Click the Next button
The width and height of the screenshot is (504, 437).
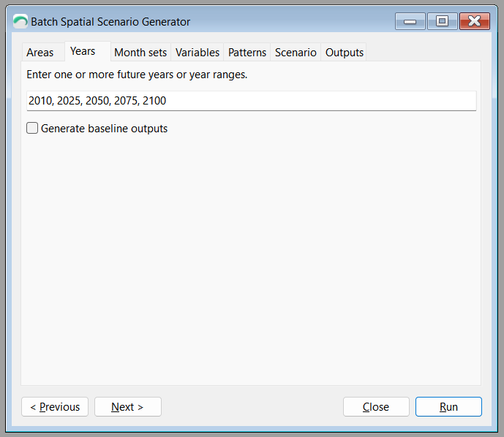(x=128, y=407)
